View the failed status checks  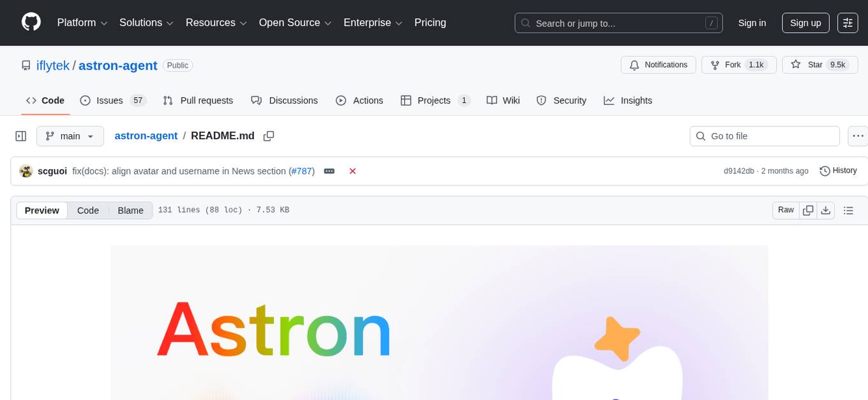point(352,171)
